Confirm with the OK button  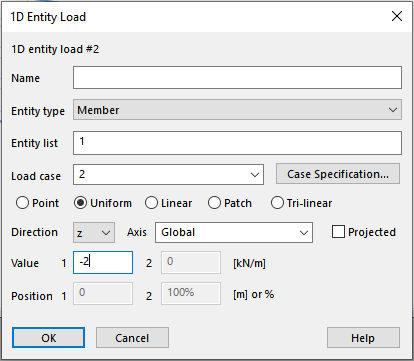pos(49,338)
